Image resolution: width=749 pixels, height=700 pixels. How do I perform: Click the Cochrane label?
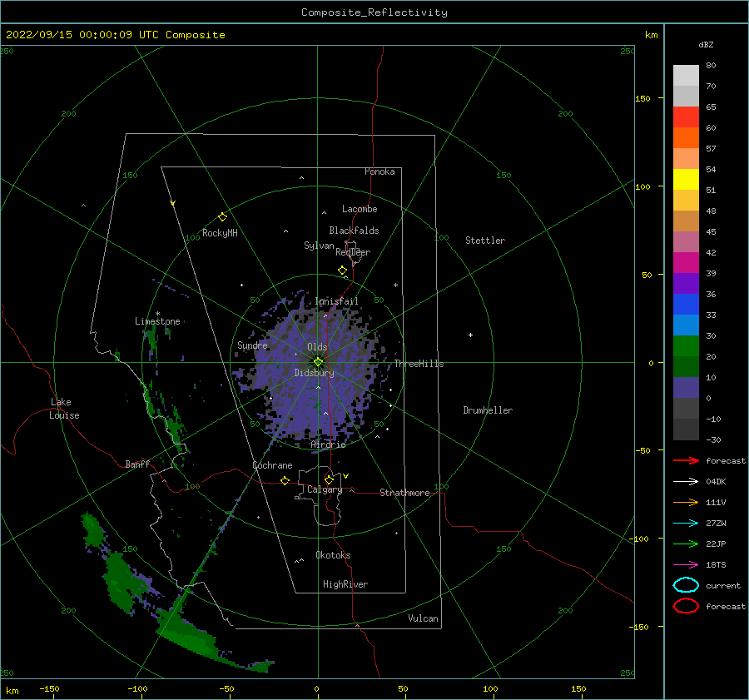[272, 465]
